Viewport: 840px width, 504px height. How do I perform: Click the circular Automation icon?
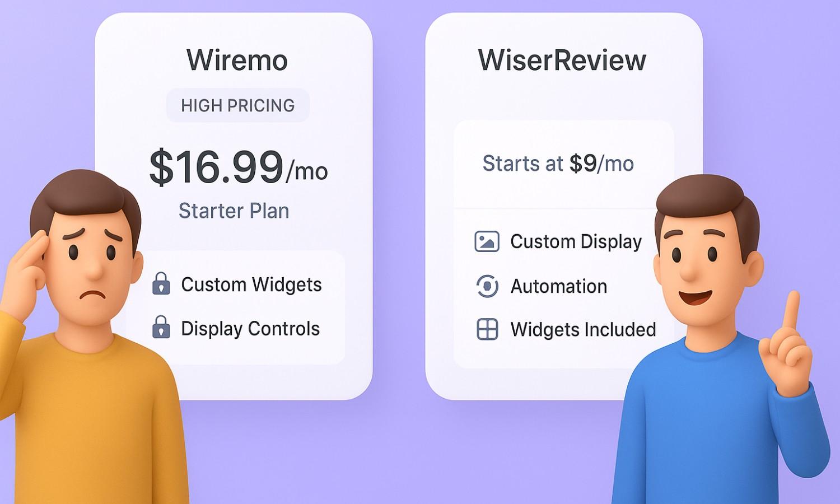pos(487,286)
